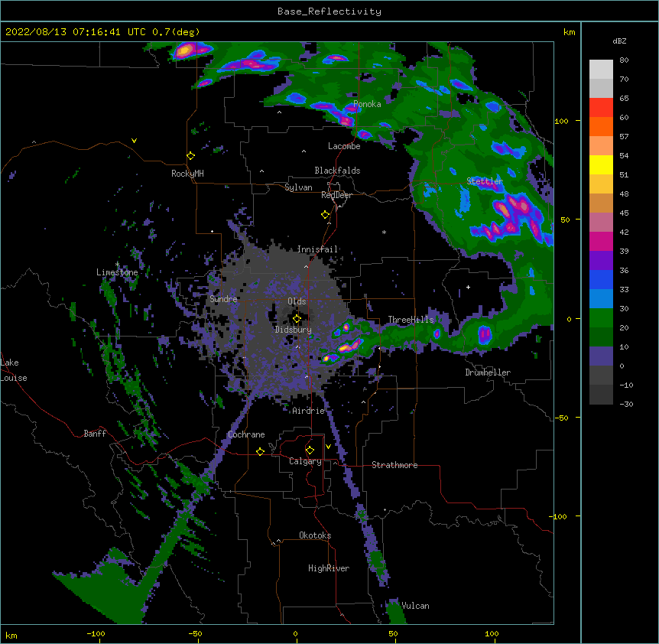Click the dBZ legend heading
This screenshot has width=659, height=644.
click(x=619, y=41)
